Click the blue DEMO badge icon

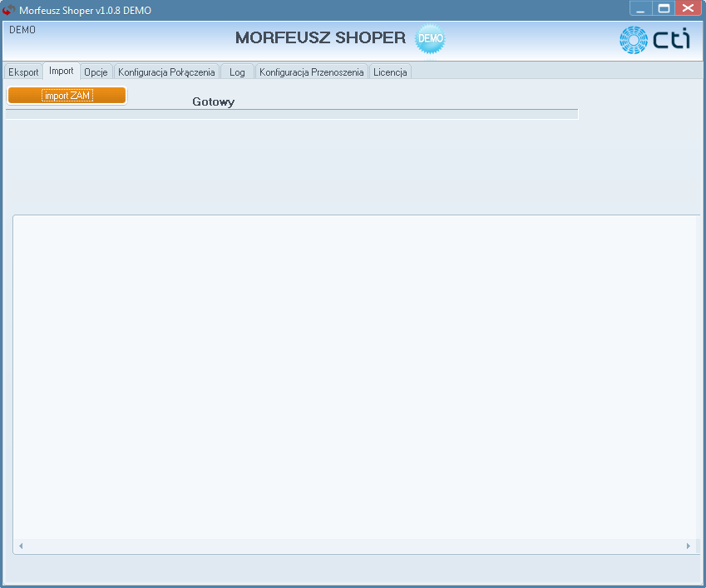pos(430,39)
